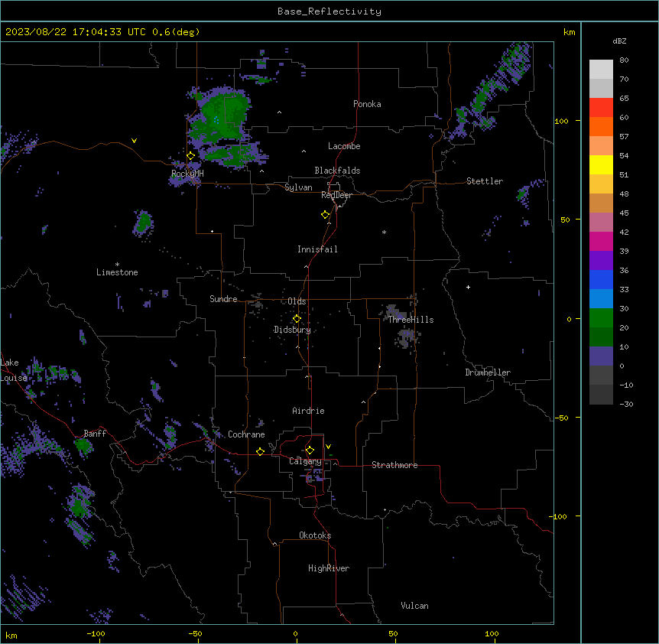Viewport: 659px width, 644px height.
Task: Click the Sylvan label
Action: point(298,187)
